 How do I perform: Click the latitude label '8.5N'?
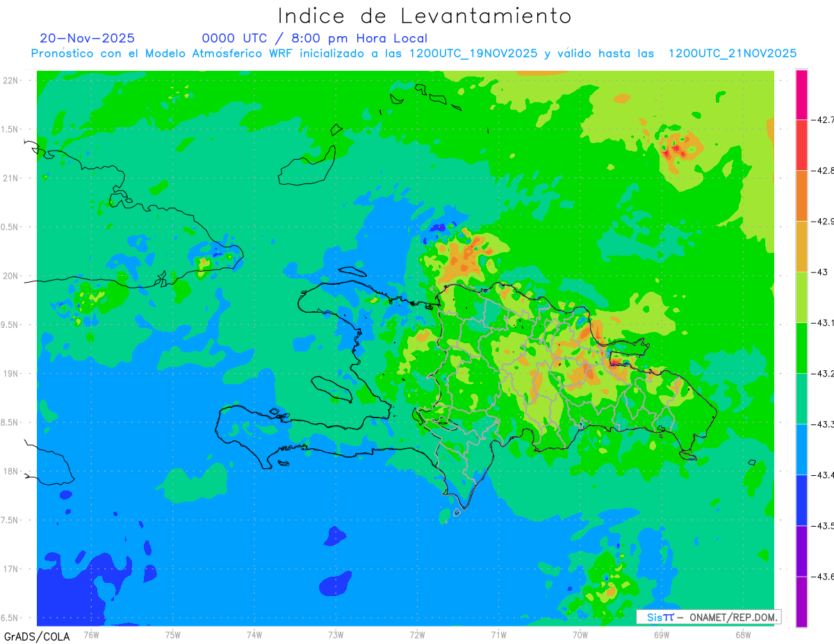pyautogui.click(x=10, y=422)
